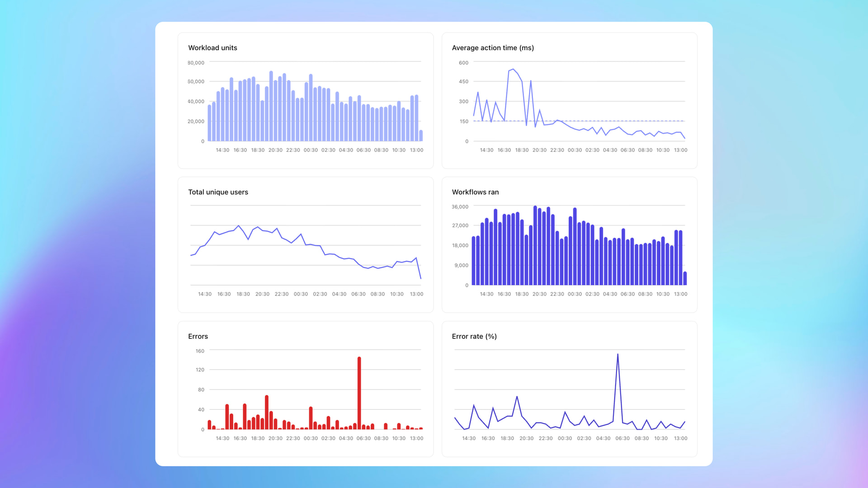This screenshot has height=488, width=868.
Task: Select the 160 axis label in Errors chart
Action: pos(200,351)
